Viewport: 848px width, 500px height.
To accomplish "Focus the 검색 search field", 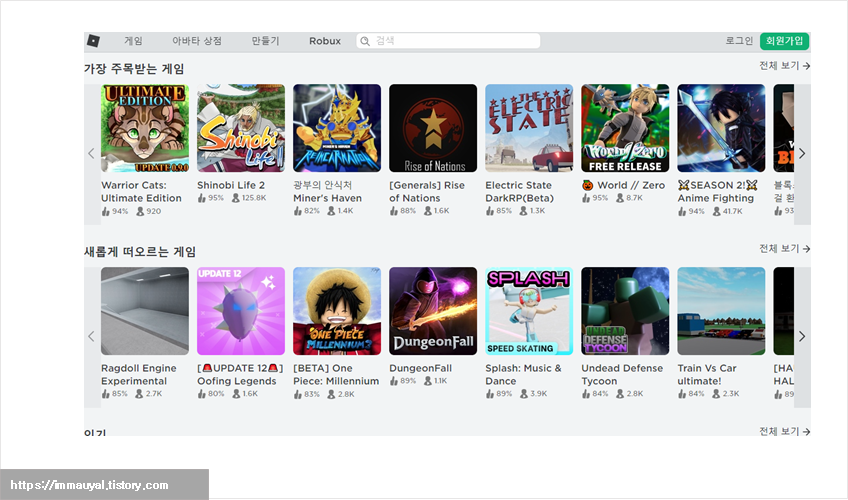I will coord(448,41).
